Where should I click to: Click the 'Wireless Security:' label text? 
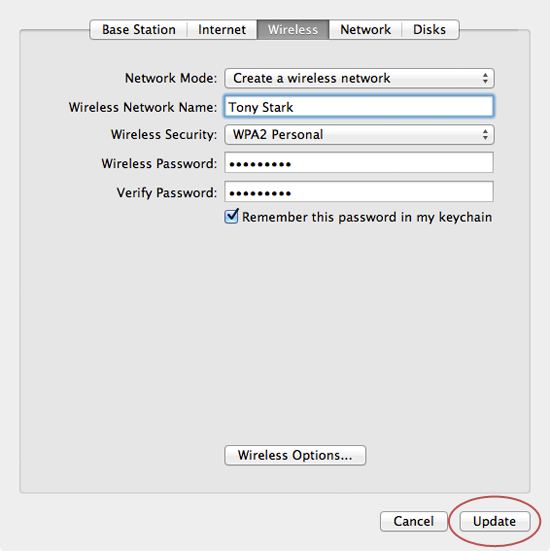click(x=164, y=135)
